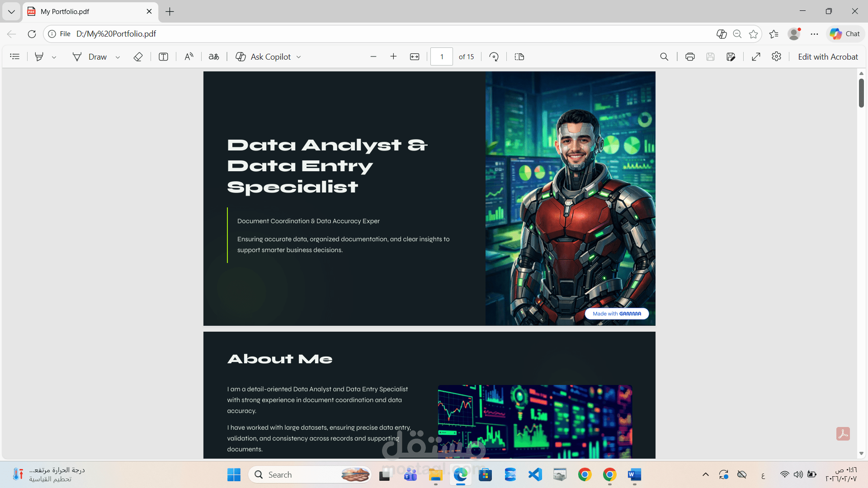
Task: Toggle the page view layout button
Action: tap(519, 57)
